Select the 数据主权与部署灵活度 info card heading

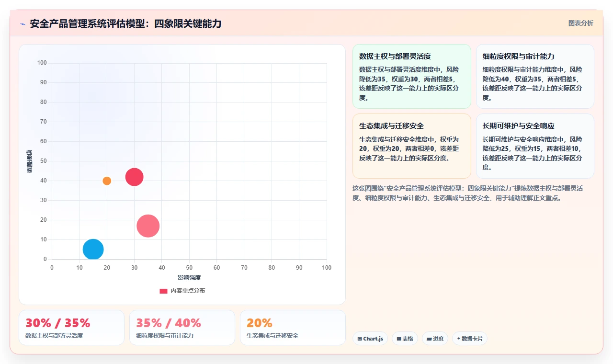[395, 56]
